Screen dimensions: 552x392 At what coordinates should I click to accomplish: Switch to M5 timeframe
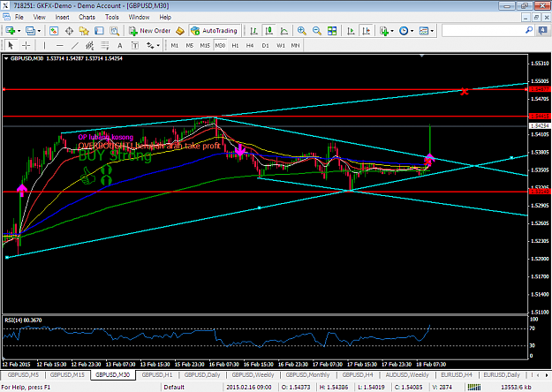(x=190, y=45)
